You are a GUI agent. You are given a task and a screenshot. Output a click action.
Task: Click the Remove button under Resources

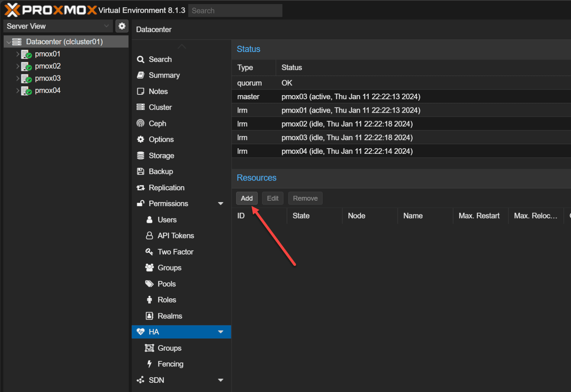[305, 198]
